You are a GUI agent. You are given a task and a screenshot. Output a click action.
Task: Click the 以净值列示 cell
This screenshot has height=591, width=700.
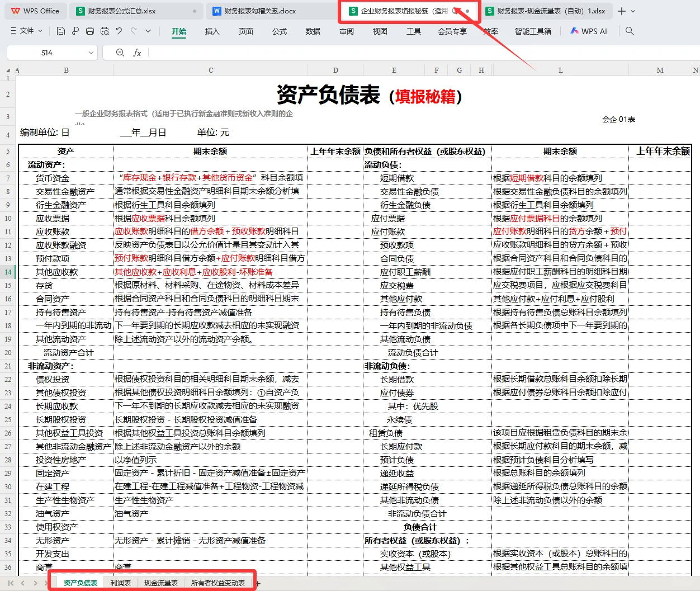coord(211,460)
